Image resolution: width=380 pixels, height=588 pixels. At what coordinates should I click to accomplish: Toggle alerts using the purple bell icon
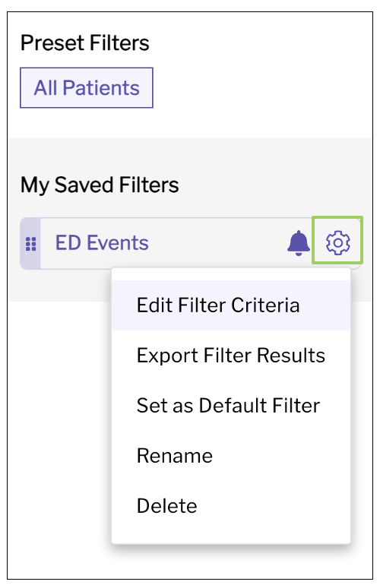click(x=299, y=243)
